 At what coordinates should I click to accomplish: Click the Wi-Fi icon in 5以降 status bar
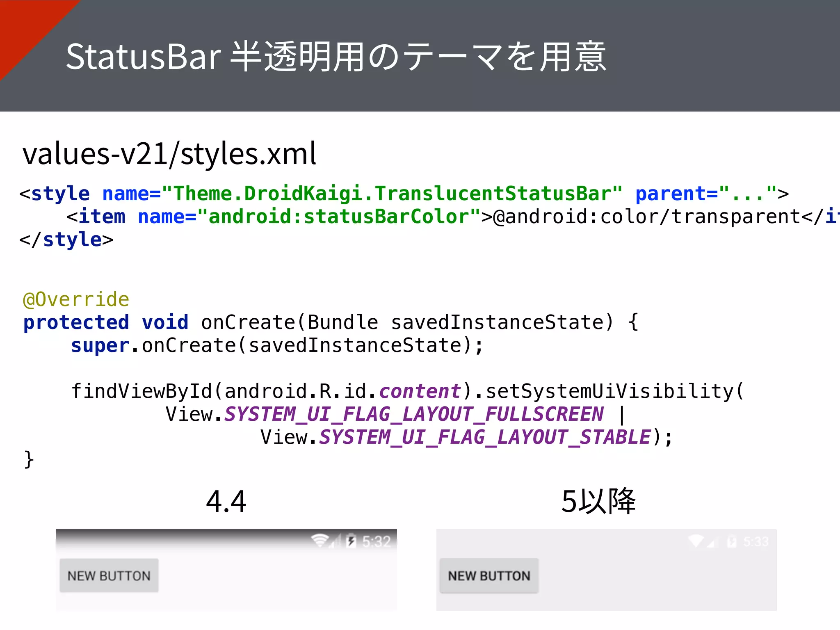point(696,541)
